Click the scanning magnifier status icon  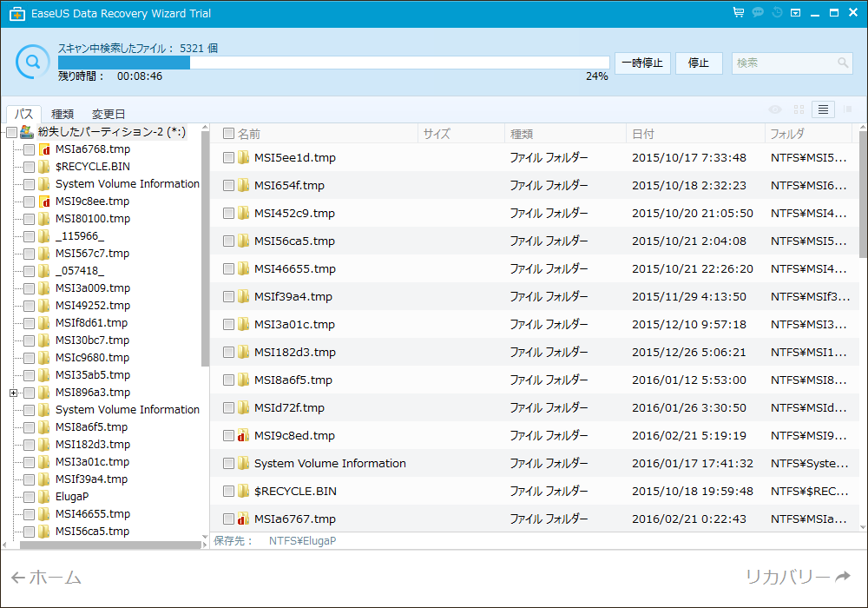pyautogui.click(x=32, y=62)
